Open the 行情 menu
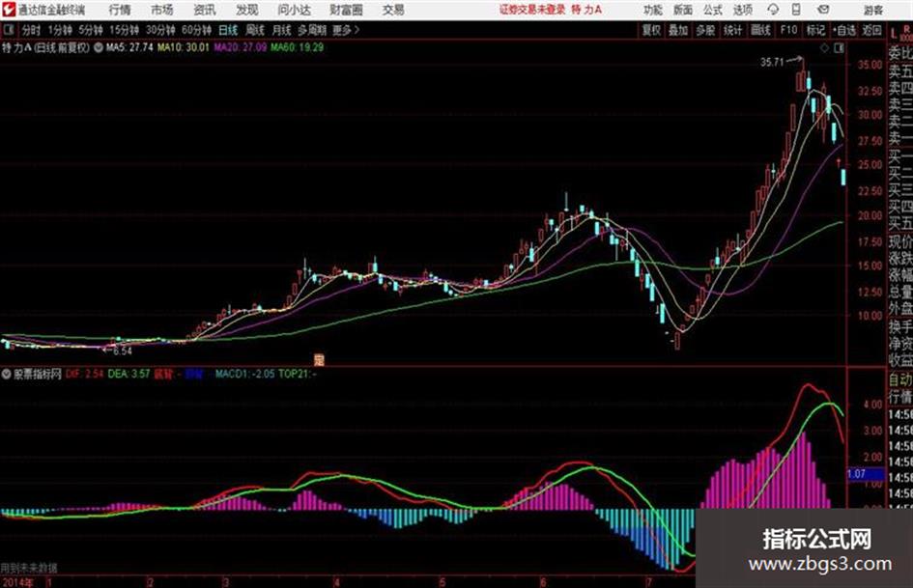Screen dimensions: 913x588 [x=120, y=10]
